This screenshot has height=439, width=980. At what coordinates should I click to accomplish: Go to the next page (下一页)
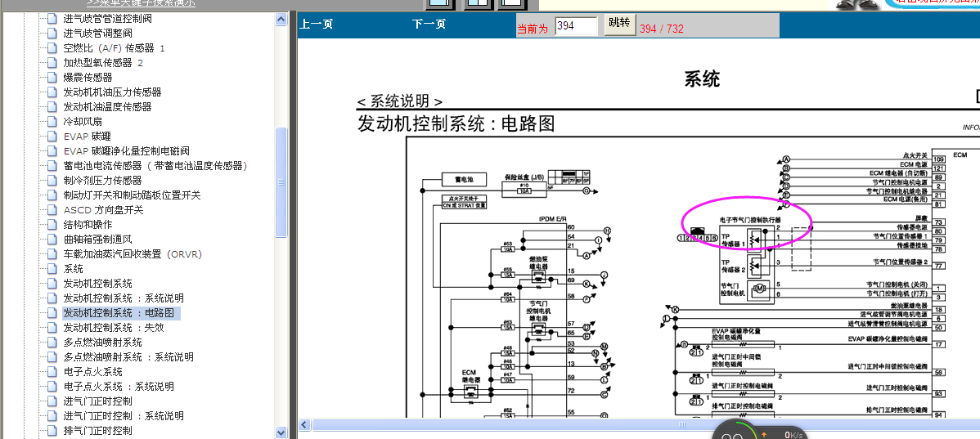(429, 25)
